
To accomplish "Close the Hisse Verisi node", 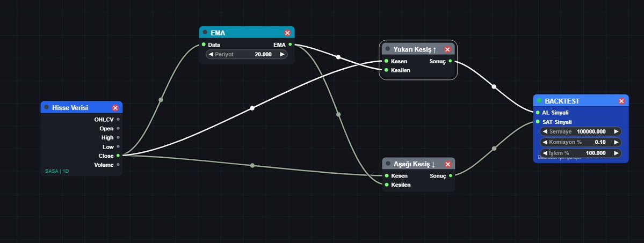I will click(x=115, y=107).
